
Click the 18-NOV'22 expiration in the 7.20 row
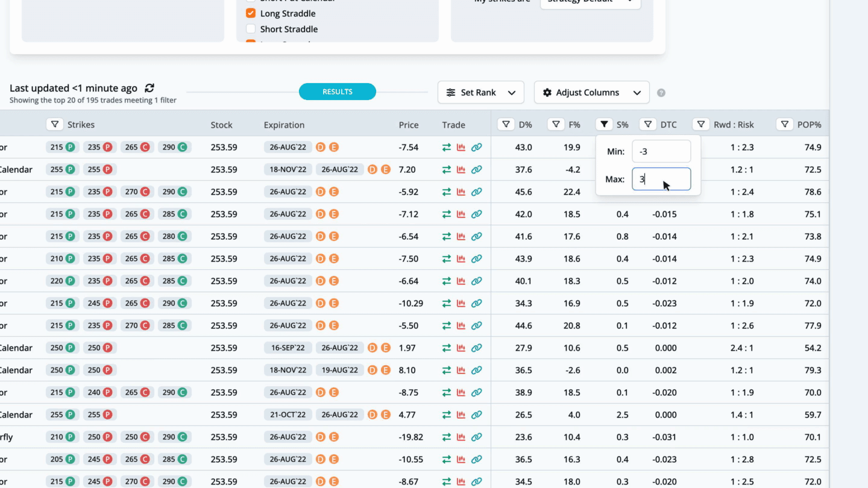[x=288, y=169]
